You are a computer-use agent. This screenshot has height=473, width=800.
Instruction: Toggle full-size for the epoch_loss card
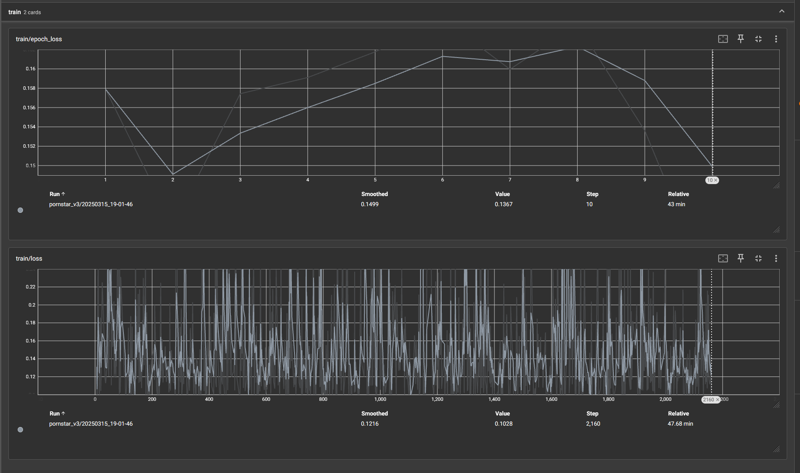tap(758, 39)
